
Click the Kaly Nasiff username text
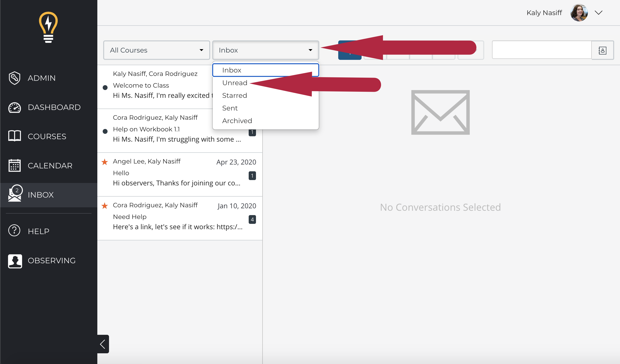[544, 13]
